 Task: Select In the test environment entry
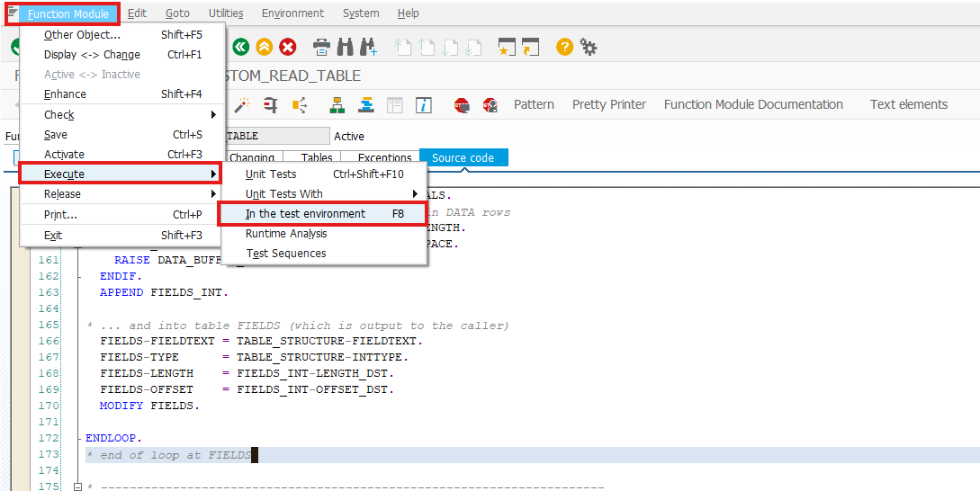tap(324, 214)
